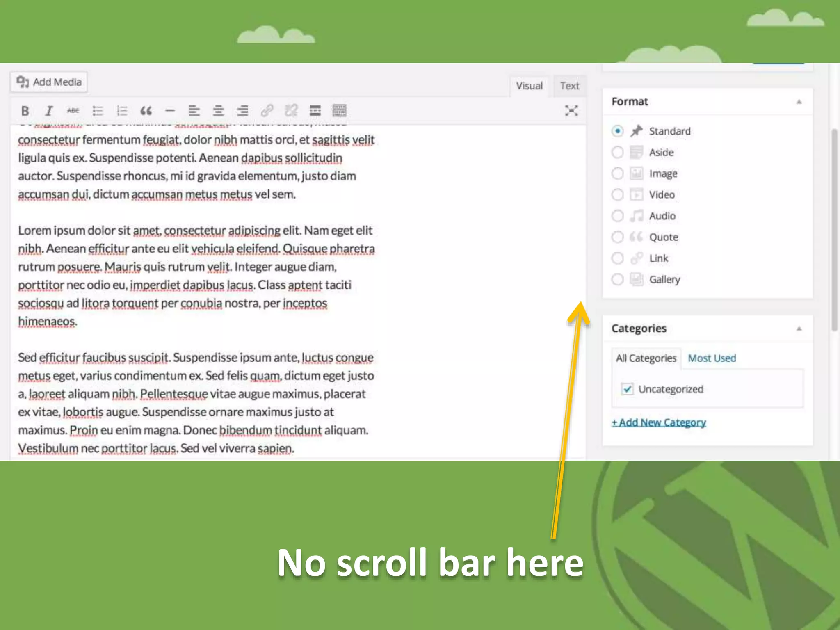Click the Add Media button
Image resolution: width=840 pixels, height=630 pixels.
click(49, 82)
